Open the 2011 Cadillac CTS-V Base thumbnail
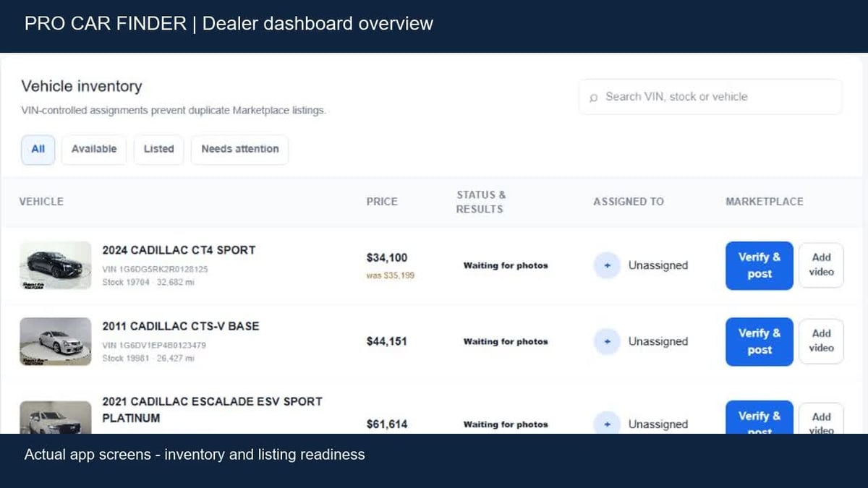This screenshot has width=868, height=488. pyautogui.click(x=55, y=341)
